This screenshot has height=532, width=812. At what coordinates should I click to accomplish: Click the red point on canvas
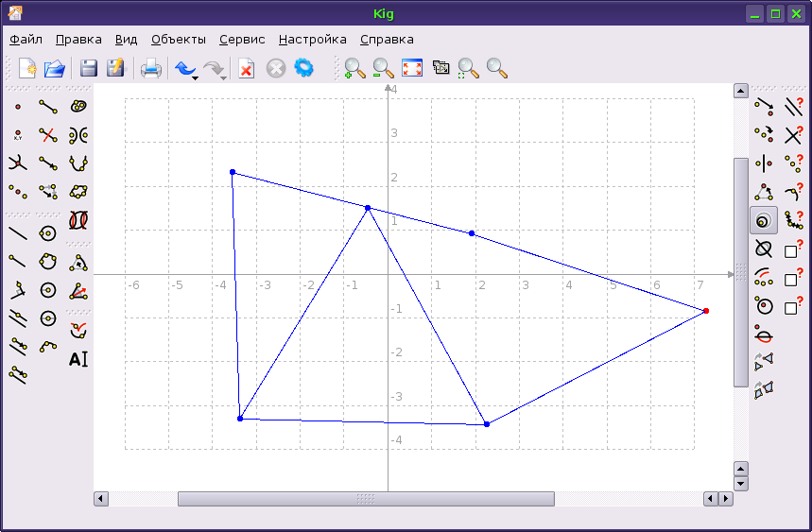click(x=706, y=311)
